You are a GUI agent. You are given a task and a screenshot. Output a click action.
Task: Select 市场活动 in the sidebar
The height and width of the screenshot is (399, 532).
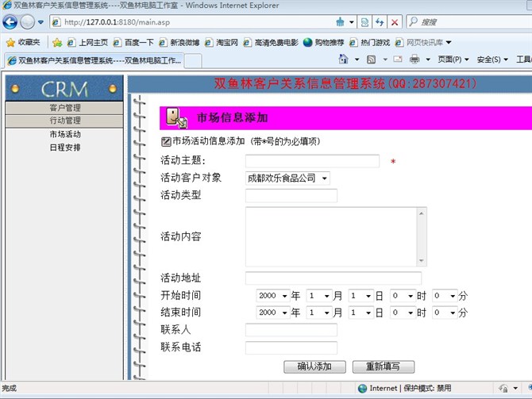click(64, 134)
